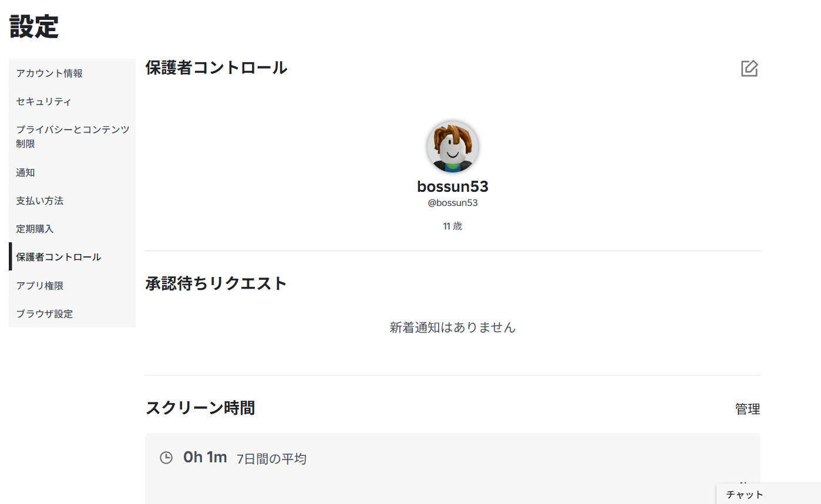Click the bossun53 avatar picture
The height and width of the screenshot is (504, 821).
pos(452,147)
